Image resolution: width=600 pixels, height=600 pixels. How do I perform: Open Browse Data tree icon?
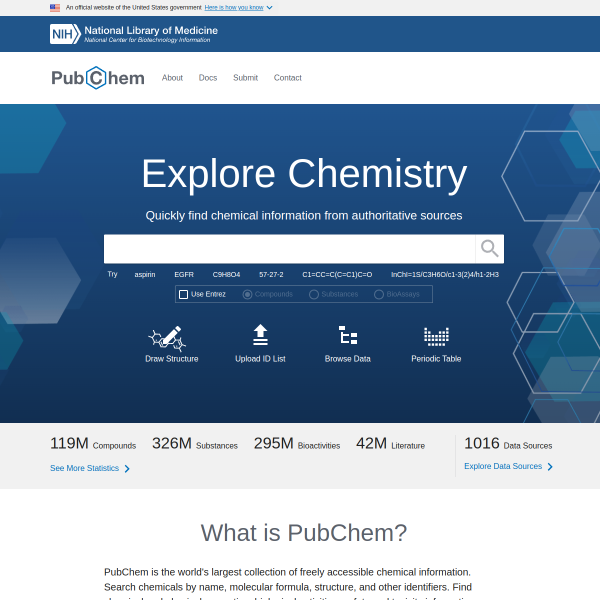coord(348,335)
